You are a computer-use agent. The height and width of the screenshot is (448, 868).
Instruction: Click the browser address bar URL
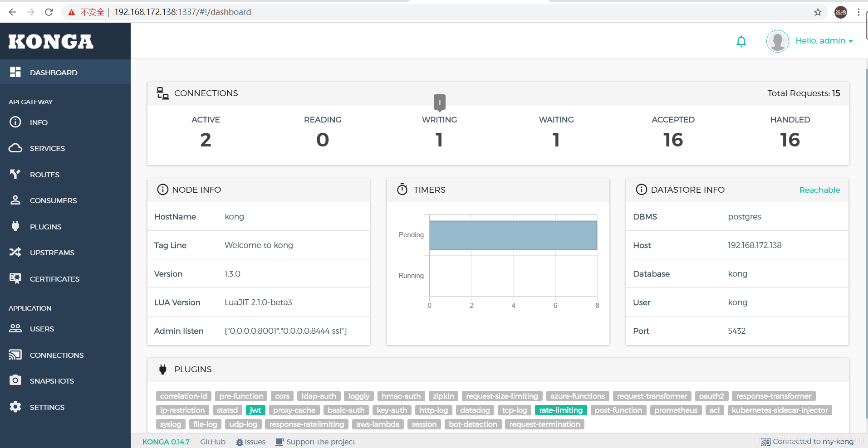182,12
